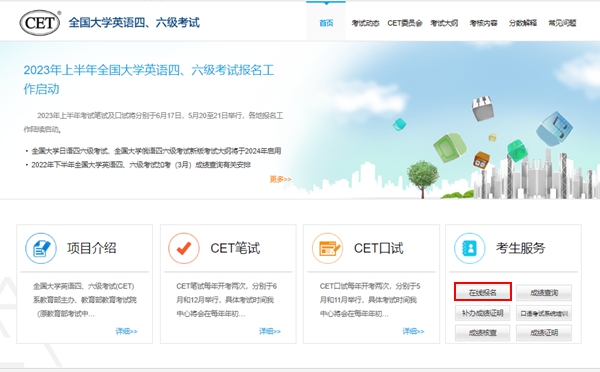Open the 首页 navigation tab
Screen dimensions: 600x372
[326, 23]
